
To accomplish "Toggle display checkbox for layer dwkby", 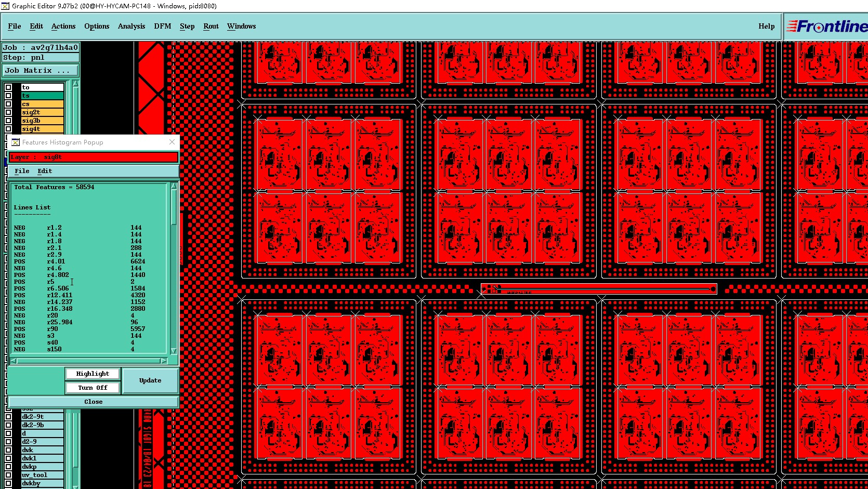I will 8,483.
